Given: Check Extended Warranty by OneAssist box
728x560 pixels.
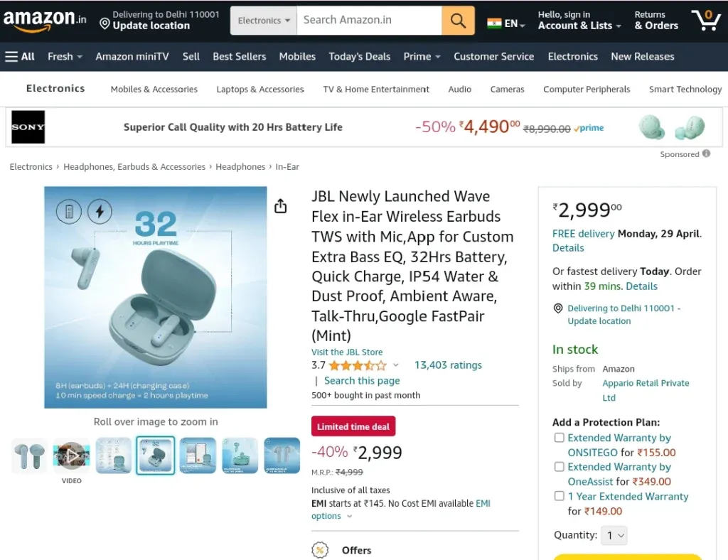Looking at the screenshot, I should 560,467.
